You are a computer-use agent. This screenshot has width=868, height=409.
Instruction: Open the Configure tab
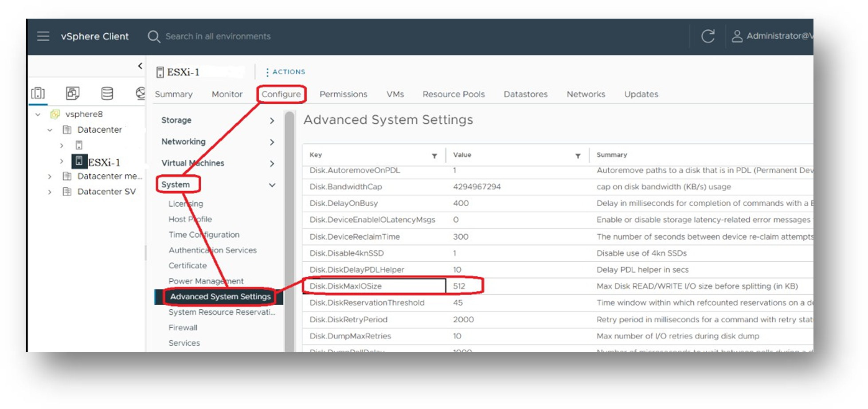(281, 94)
